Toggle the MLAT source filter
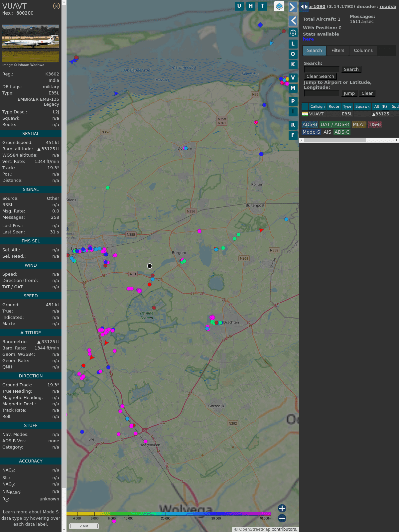Screen dimensions: 399x532 [359, 124]
